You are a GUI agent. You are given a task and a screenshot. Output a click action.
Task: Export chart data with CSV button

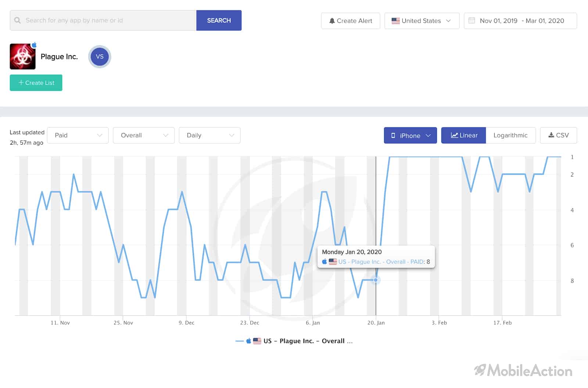pos(559,135)
